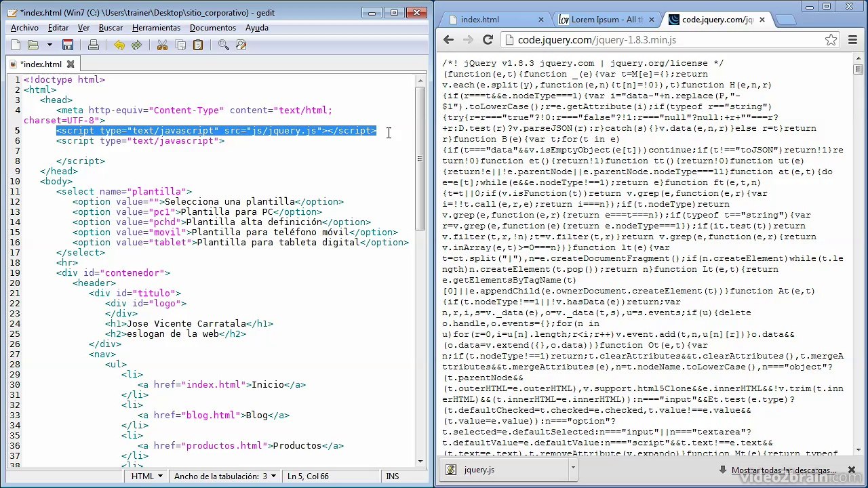868x488 pixels.
Task: Close the Chrome downloads bar
Action: pyautogui.click(x=852, y=470)
